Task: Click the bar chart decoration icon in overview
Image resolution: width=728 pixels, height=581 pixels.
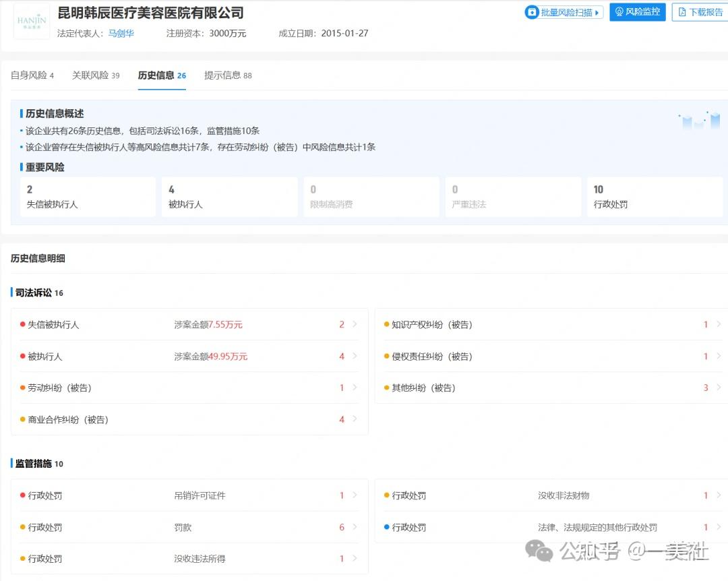Action: coord(699,120)
